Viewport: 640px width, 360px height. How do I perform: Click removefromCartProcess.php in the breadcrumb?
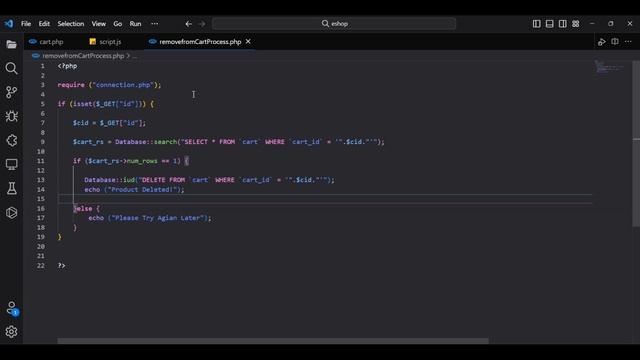(83, 56)
